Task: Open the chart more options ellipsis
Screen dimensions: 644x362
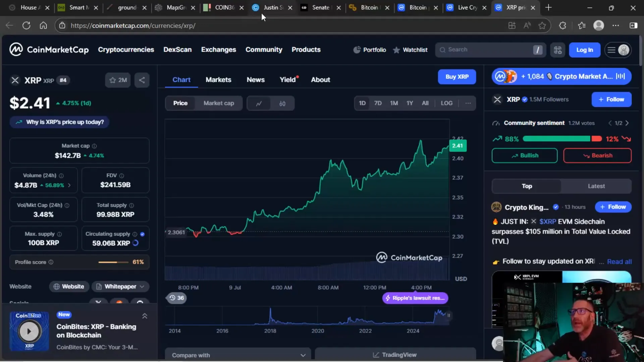Action: tap(468, 103)
